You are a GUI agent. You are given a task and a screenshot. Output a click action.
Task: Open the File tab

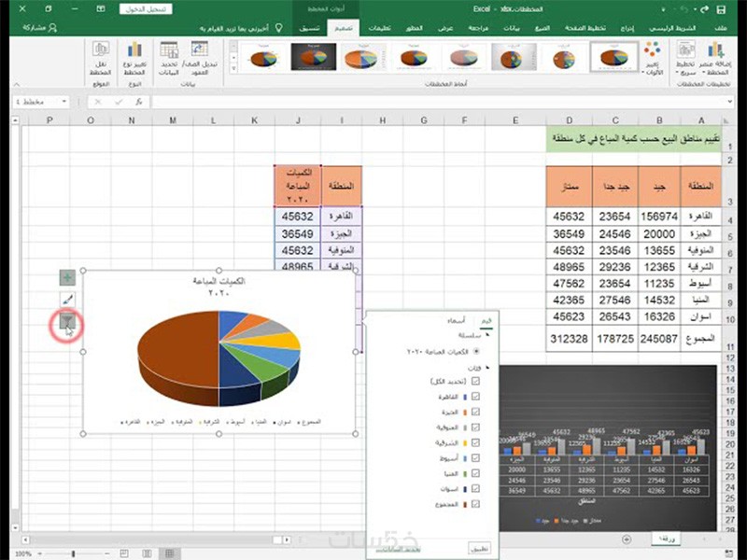[x=721, y=28]
